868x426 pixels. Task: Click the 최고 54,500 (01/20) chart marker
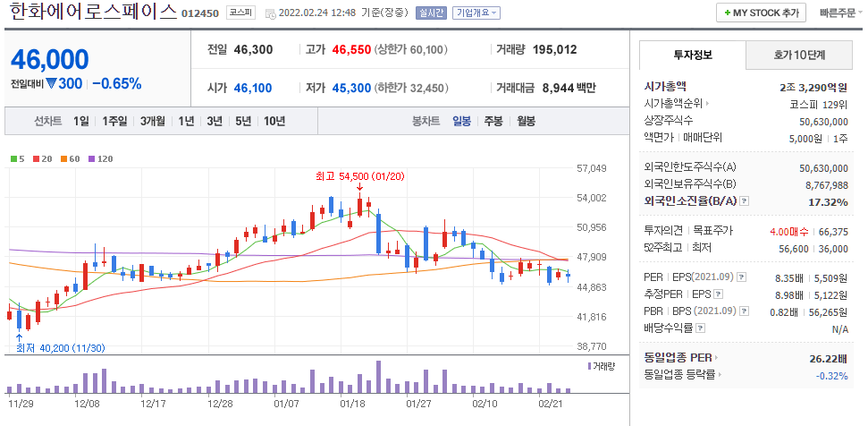360,176
